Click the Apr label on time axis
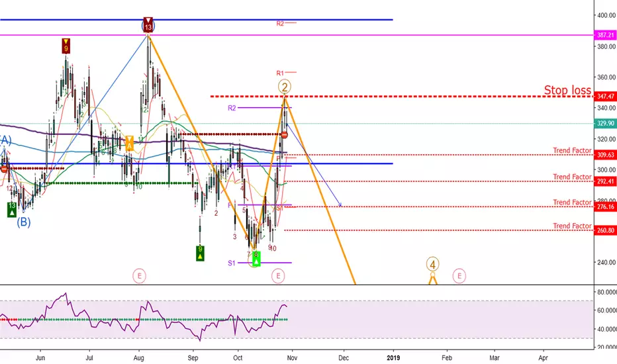617x364 pixels. click(x=543, y=357)
